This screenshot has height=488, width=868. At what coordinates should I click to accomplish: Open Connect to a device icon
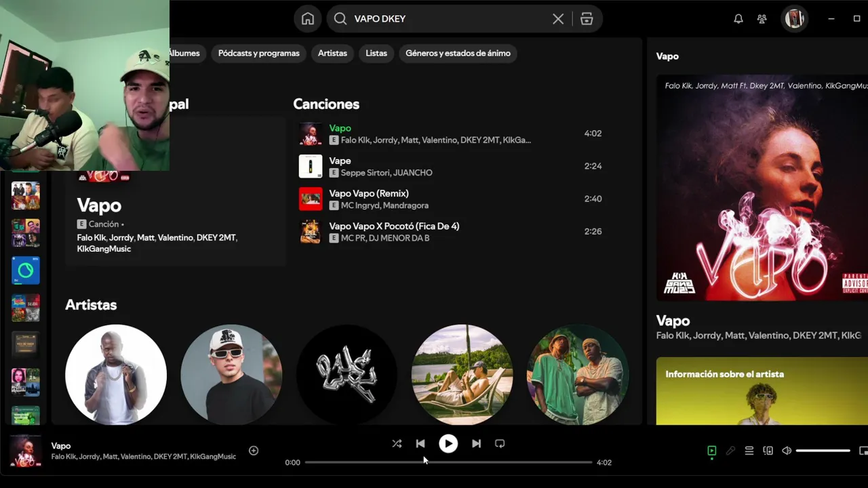click(x=768, y=451)
